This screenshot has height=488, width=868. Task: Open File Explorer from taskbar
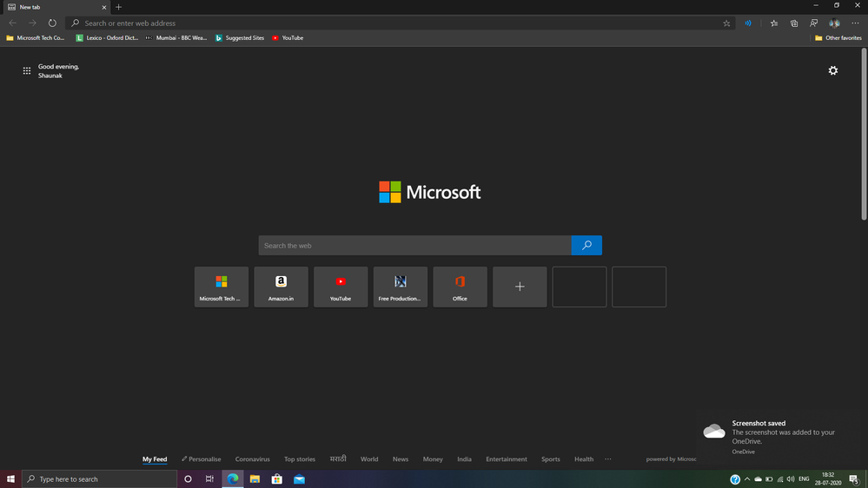tap(255, 479)
